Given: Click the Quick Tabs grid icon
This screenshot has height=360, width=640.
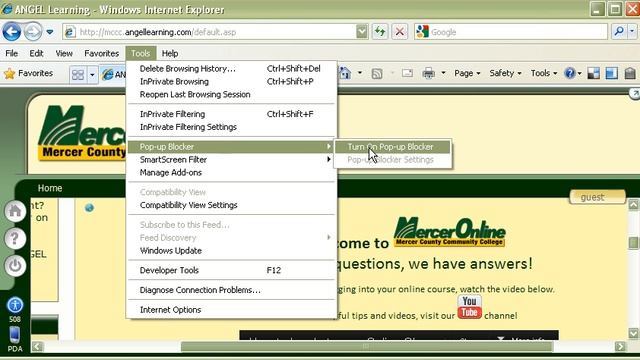Looking at the screenshot, I should tap(78, 75).
